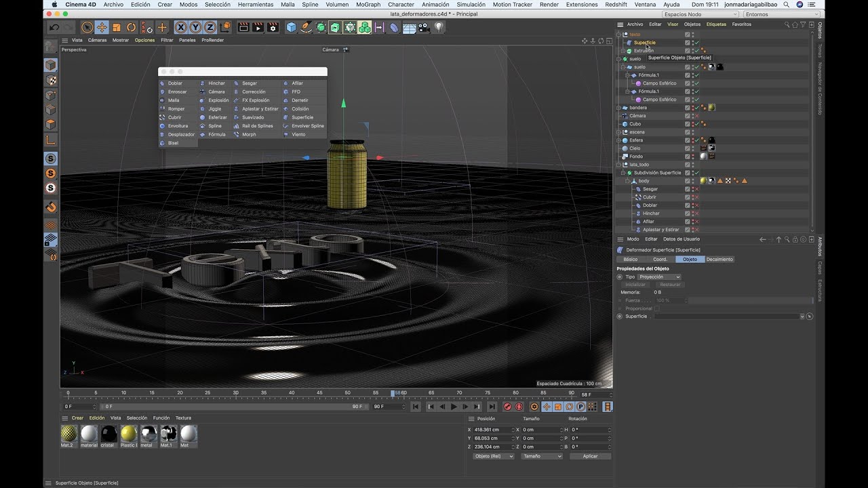Select the Viento deformer in palette

pos(298,134)
